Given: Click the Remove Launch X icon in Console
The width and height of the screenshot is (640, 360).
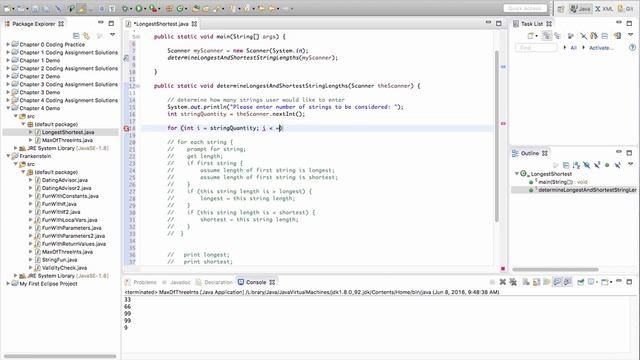Looking at the screenshot, I should click(x=503, y=282).
